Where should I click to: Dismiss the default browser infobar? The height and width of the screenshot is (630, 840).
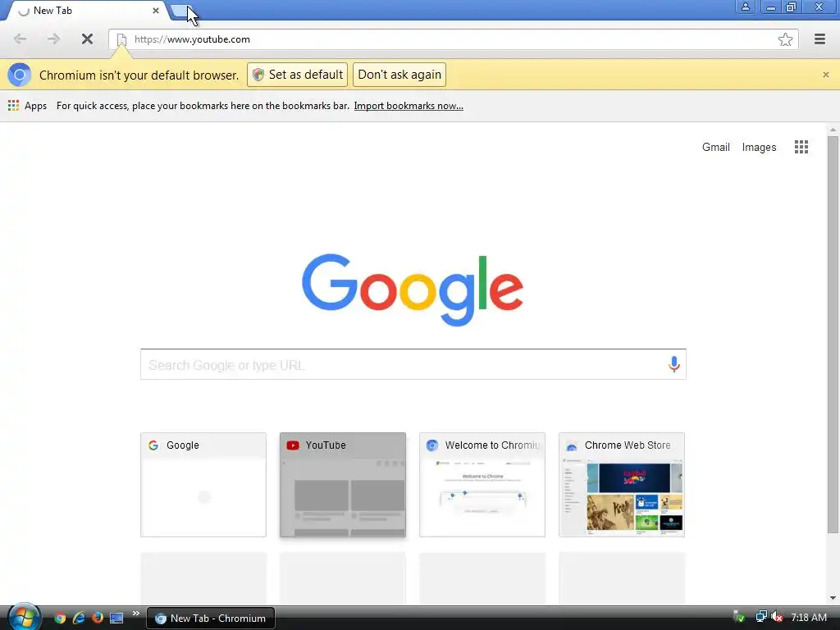825,75
